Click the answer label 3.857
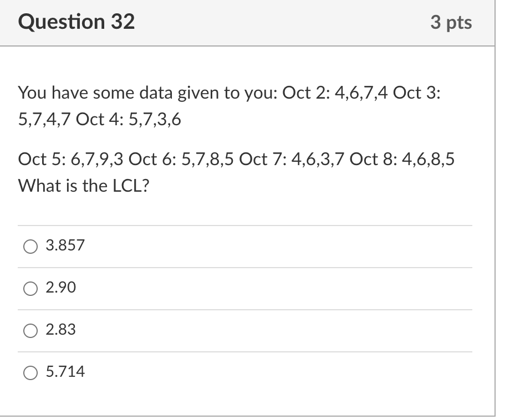Screen dimensions: 520x420 (65, 245)
